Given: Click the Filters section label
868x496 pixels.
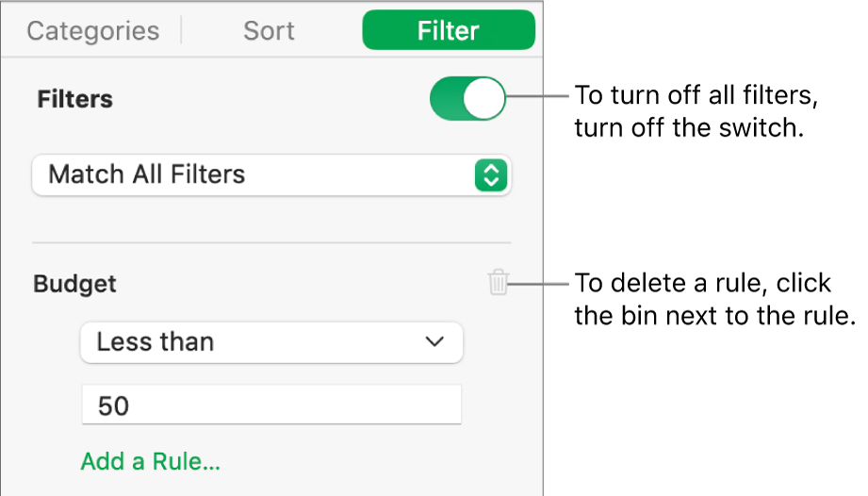Looking at the screenshot, I should click(x=74, y=99).
